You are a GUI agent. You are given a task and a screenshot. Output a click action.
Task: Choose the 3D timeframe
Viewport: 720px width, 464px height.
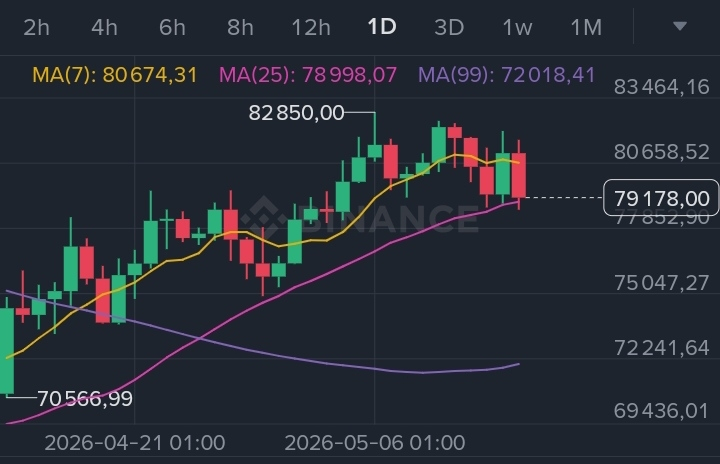click(x=449, y=28)
